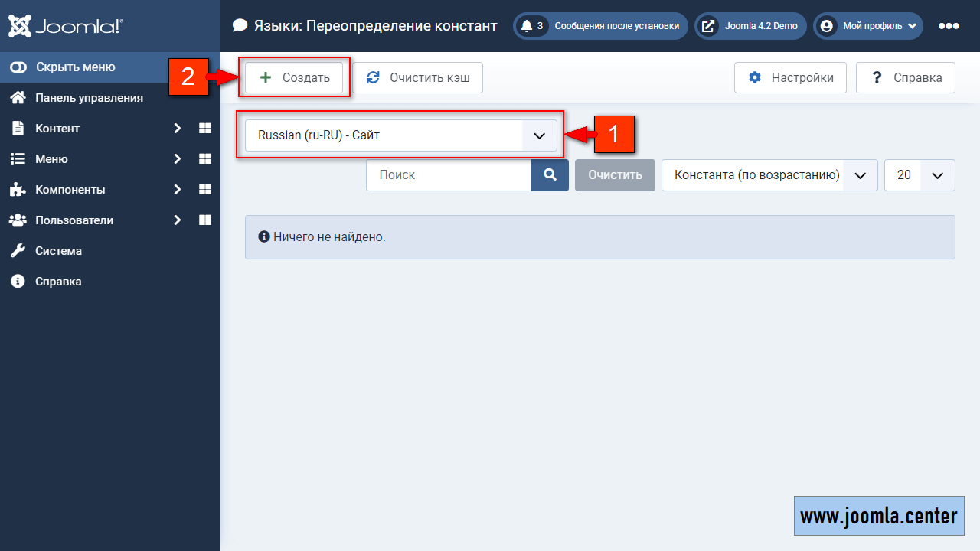Open Справка in the sidebar
The height and width of the screenshot is (551, 980).
coord(58,282)
